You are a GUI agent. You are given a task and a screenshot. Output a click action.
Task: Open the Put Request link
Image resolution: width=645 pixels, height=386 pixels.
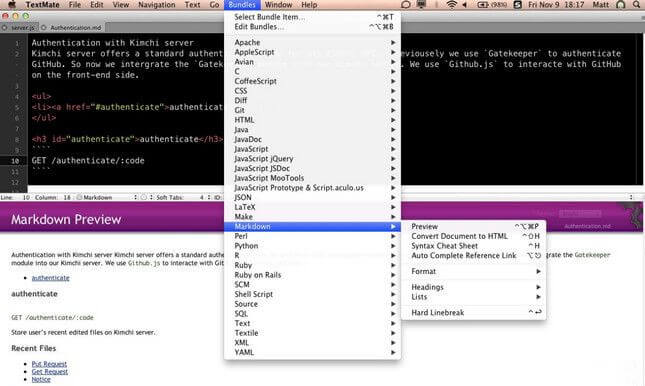click(x=49, y=364)
